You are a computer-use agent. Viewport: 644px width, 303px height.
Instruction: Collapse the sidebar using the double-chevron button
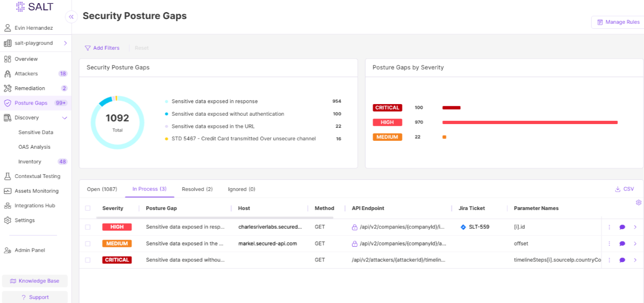click(71, 17)
